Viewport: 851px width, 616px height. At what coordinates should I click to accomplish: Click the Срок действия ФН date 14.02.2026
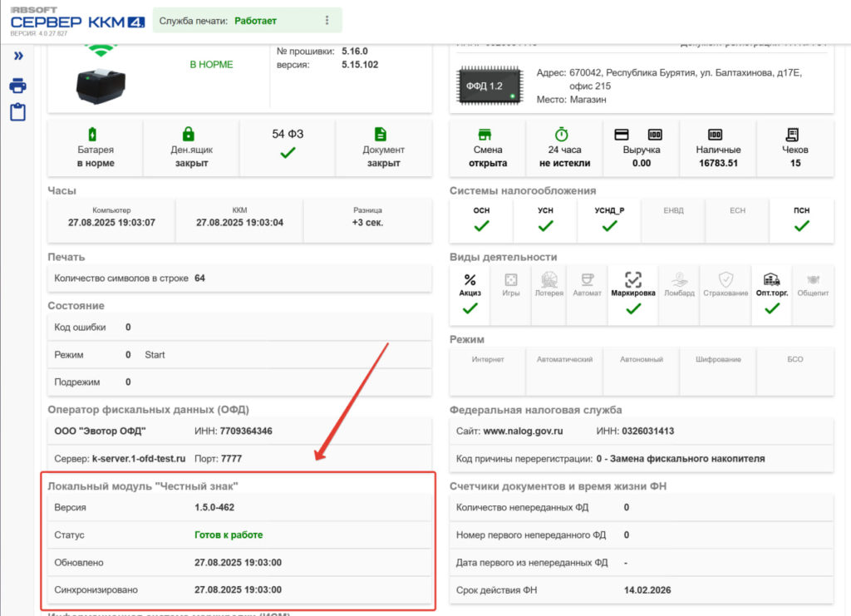(647, 590)
